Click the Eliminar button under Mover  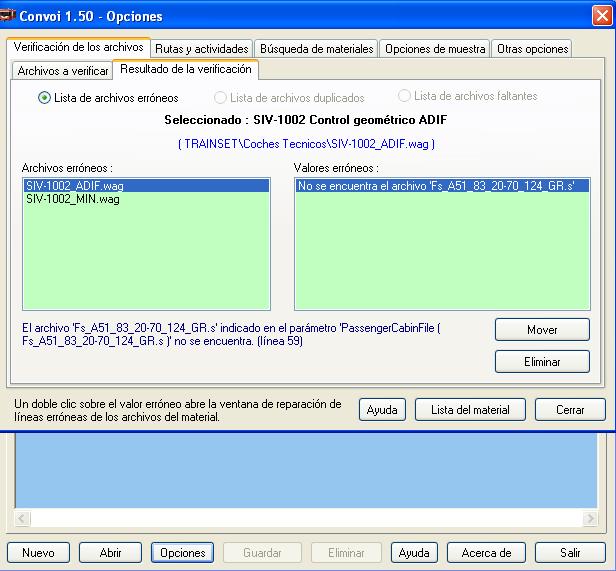pos(542,362)
